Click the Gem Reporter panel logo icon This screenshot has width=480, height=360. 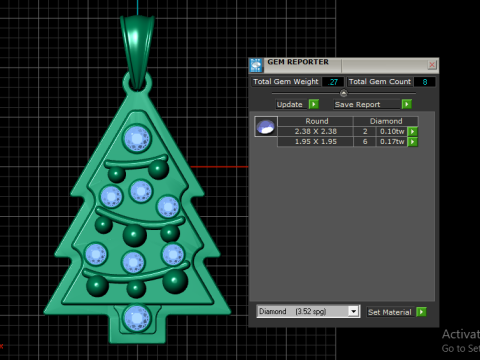256,65
